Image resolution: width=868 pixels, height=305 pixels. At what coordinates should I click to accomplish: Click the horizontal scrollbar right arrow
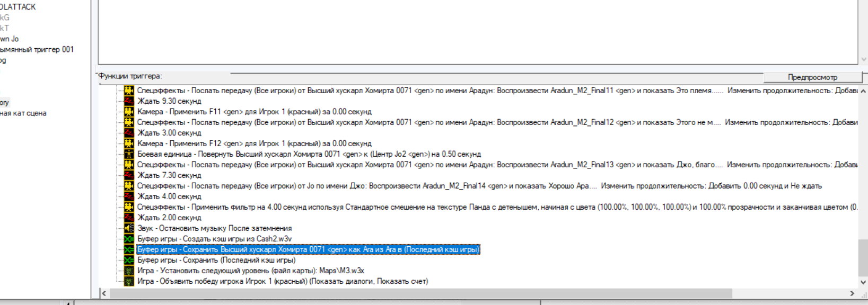(x=852, y=293)
